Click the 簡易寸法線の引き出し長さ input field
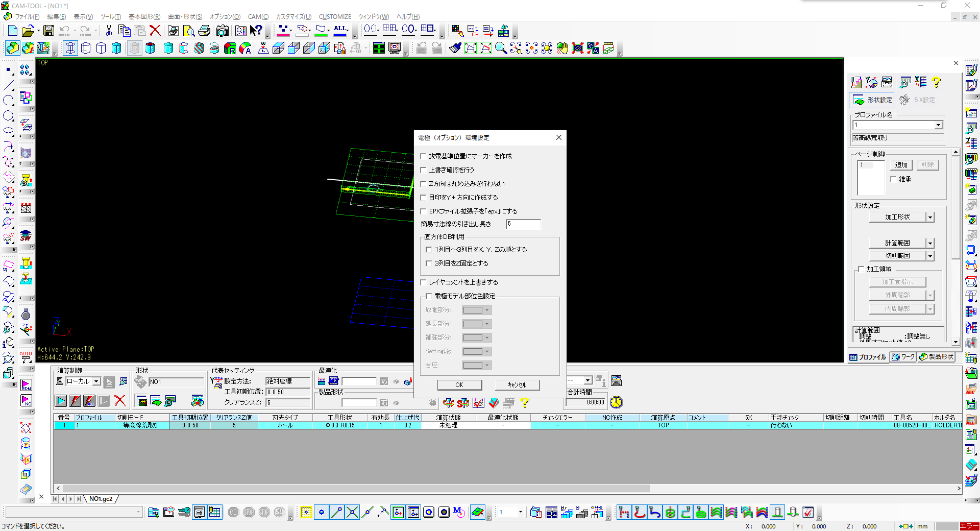 523,224
